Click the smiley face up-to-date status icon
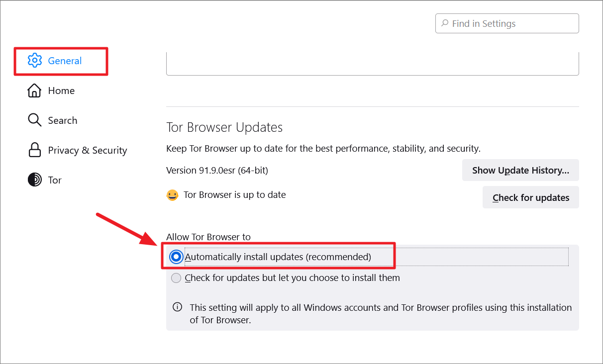Screen dimensions: 603x364 (172, 195)
